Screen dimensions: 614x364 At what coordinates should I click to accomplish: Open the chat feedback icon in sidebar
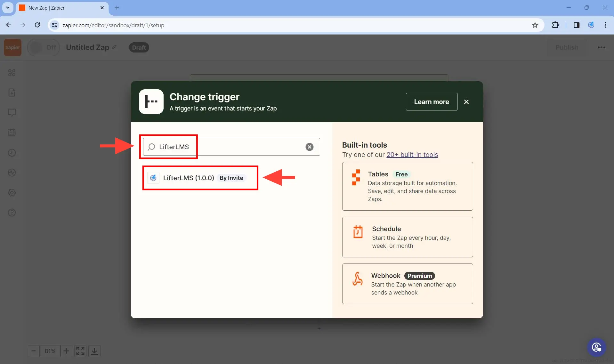tap(12, 113)
